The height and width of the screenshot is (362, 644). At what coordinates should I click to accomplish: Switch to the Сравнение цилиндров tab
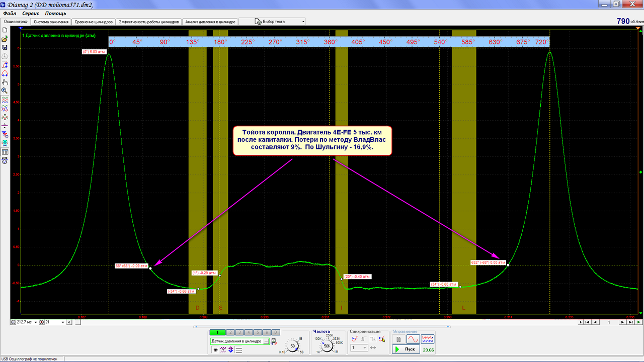tap(94, 22)
